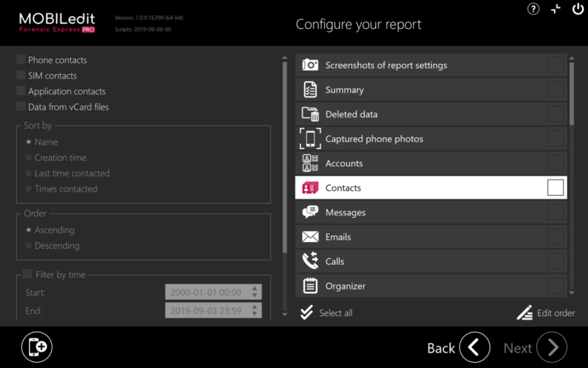Click the Calls handset icon

(310, 262)
